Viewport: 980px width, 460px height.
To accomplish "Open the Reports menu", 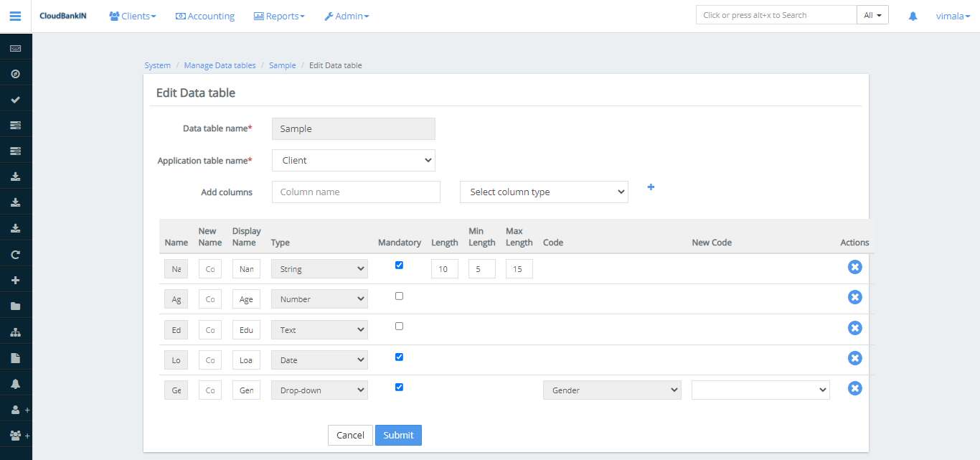I will pos(279,16).
